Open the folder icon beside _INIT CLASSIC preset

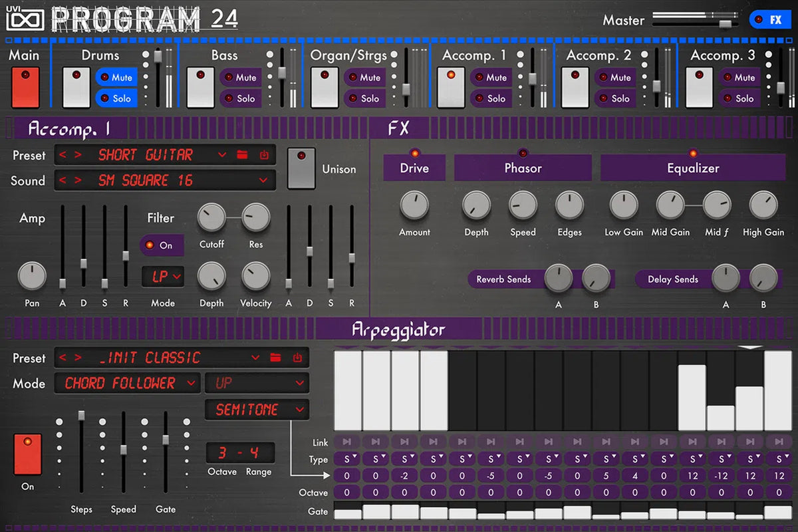tap(275, 358)
